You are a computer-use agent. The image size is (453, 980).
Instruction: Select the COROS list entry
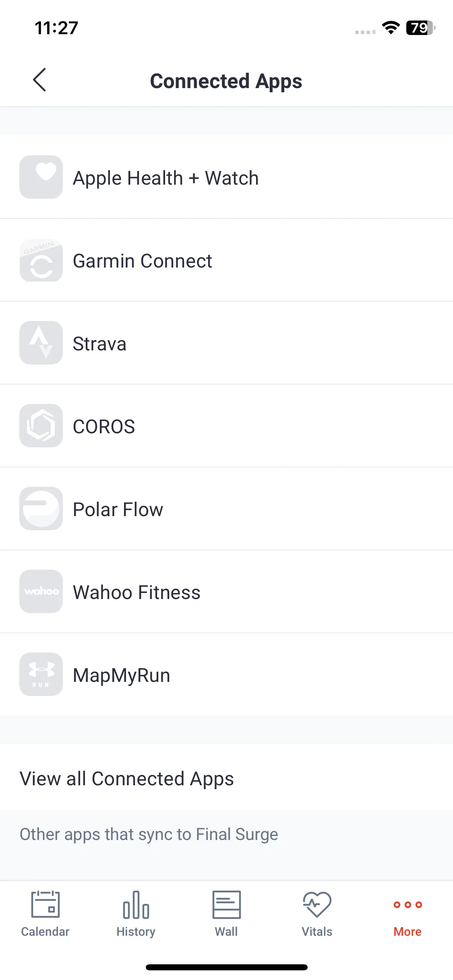226,426
